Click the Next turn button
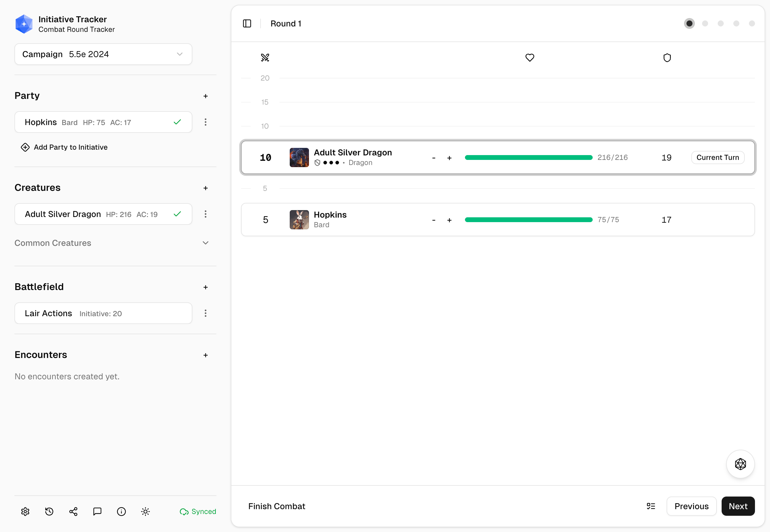The image size is (770, 532). (738, 506)
